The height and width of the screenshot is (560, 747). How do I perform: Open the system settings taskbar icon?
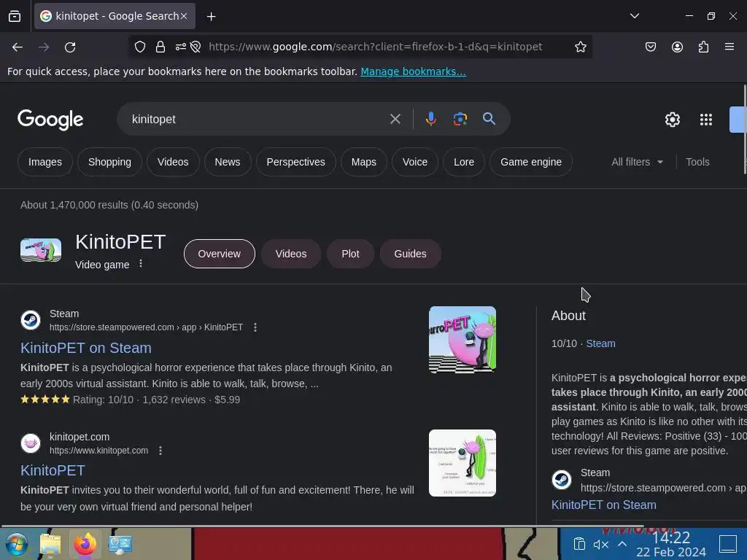click(120, 544)
